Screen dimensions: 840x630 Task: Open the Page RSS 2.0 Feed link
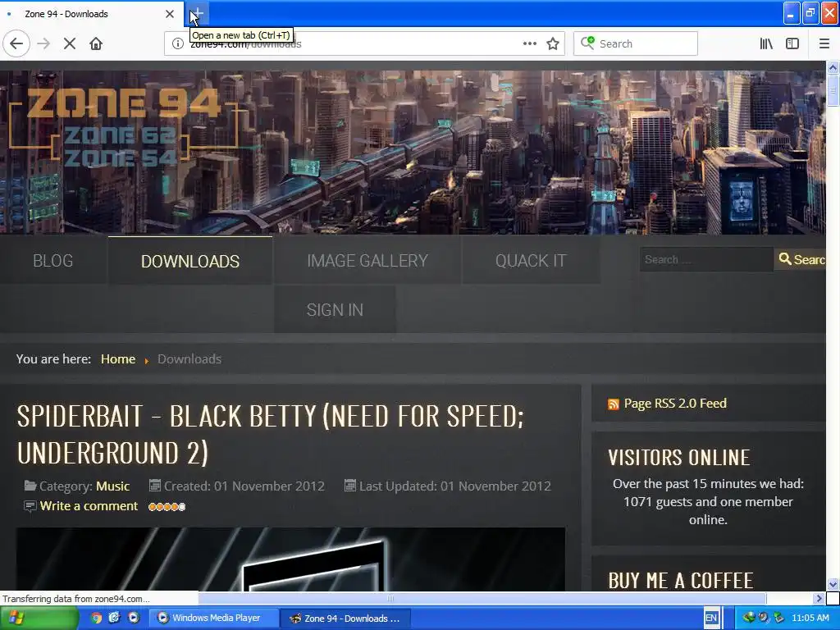pos(675,404)
